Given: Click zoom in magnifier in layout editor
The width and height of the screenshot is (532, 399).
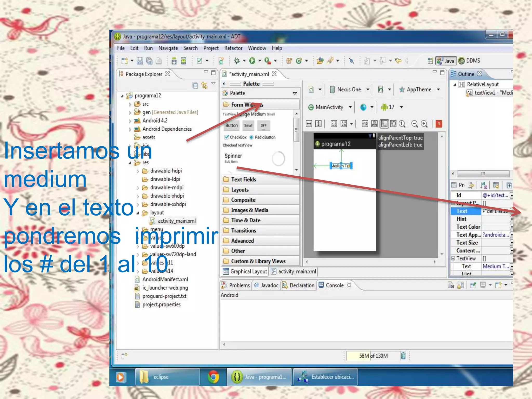Looking at the screenshot, I should click(x=424, y=124).
